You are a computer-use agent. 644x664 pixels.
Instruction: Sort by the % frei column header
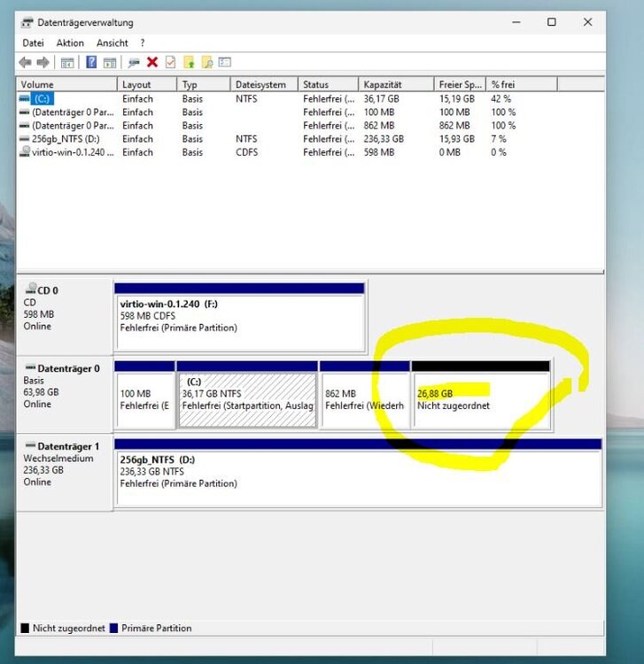click(x=522, y=84)
